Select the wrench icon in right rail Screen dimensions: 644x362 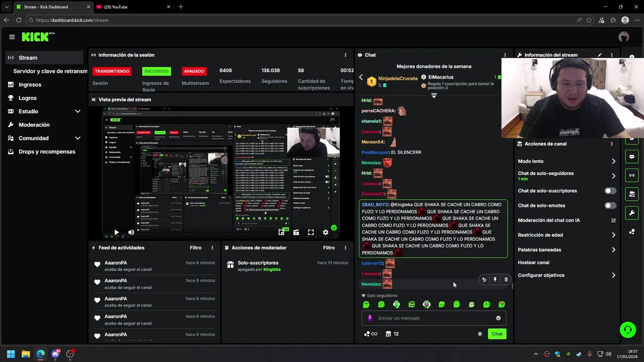[x=632, y=213]
